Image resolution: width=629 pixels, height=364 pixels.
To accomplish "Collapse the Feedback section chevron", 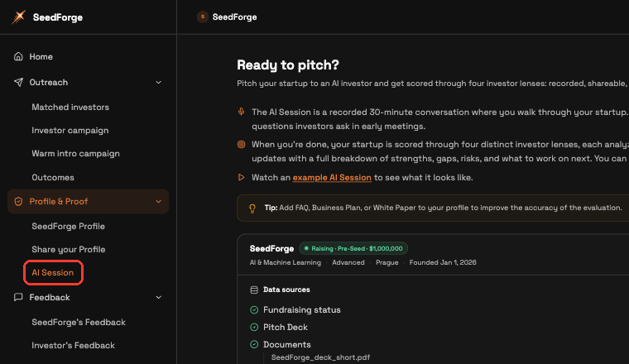I will tap(158, 298).
